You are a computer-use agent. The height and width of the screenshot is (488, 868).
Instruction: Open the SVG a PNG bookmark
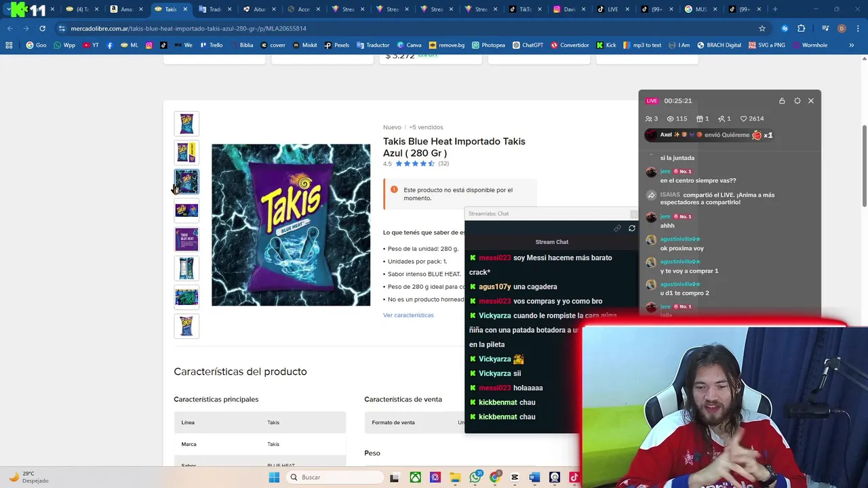click(766, 45)
